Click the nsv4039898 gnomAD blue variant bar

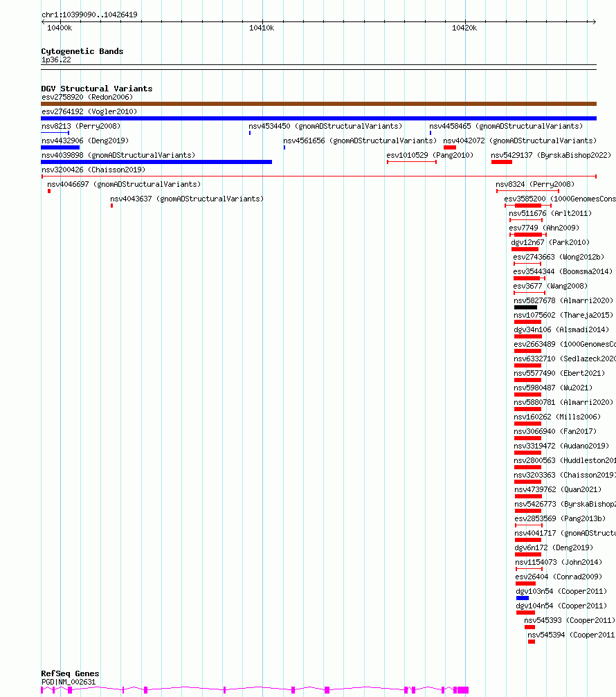pos(156,162)
